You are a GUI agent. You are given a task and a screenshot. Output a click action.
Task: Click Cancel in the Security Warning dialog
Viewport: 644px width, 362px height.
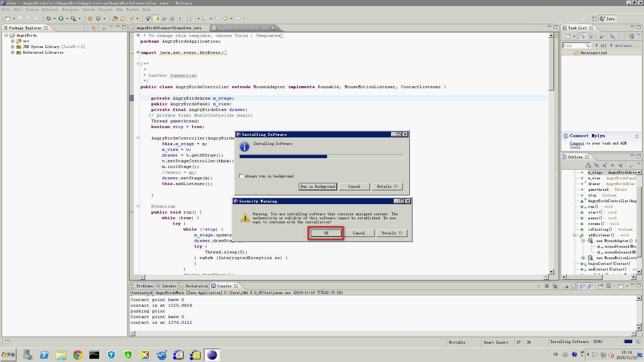[359, 233]
